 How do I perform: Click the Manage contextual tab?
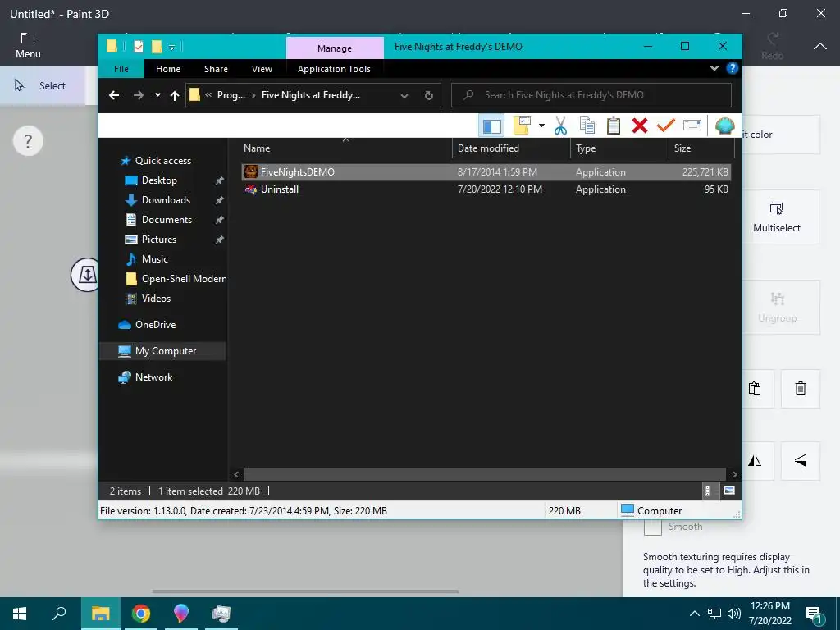click(335, 48)
